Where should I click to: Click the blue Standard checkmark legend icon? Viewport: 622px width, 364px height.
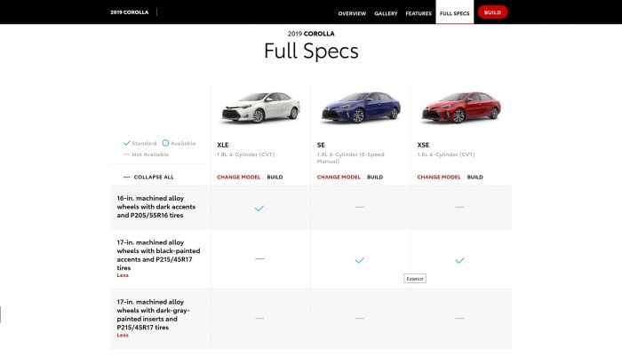[x=127, y=143]
